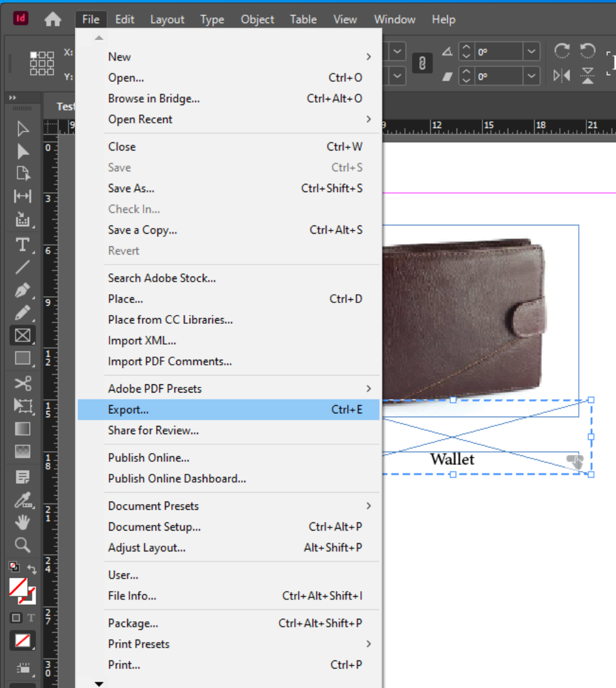Viewport: 616px width, 688px height.
Task: Toggle Formatting Affects Container button
Action: click(16, 618)
